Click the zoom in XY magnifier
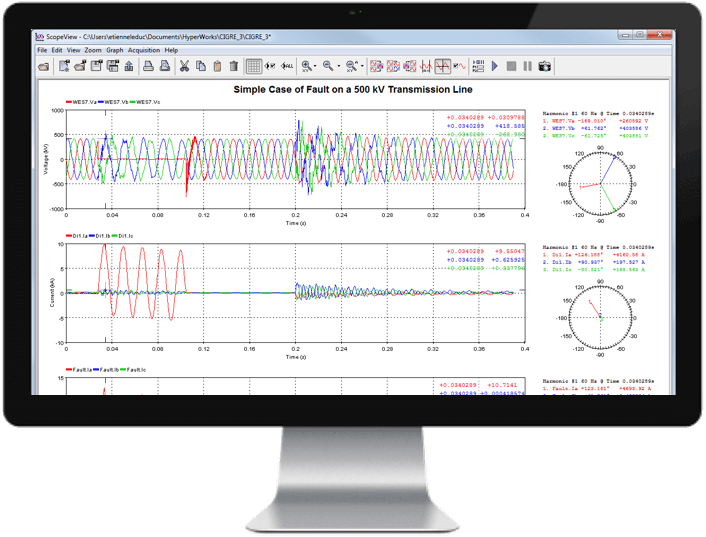The image size is (706, 537). [307, 67]
